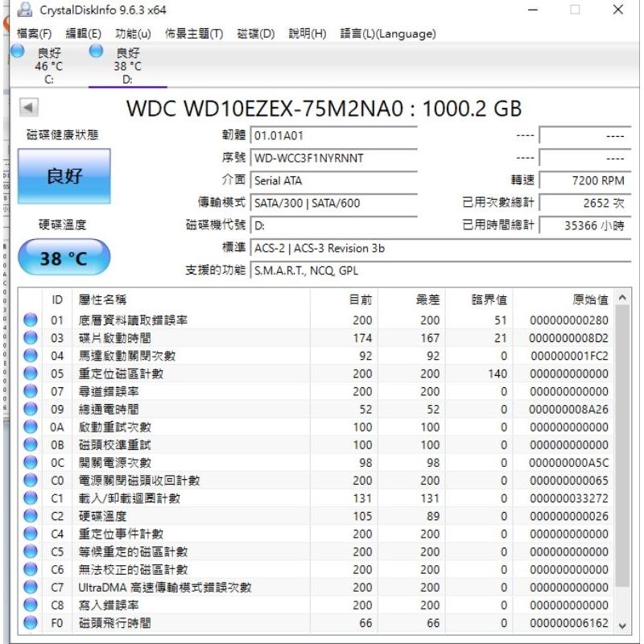Viewport: 644px width, 644px height.
Task: Click the 屬性名稱 column header
Action: pyautogui.click(x=191, y=299)
